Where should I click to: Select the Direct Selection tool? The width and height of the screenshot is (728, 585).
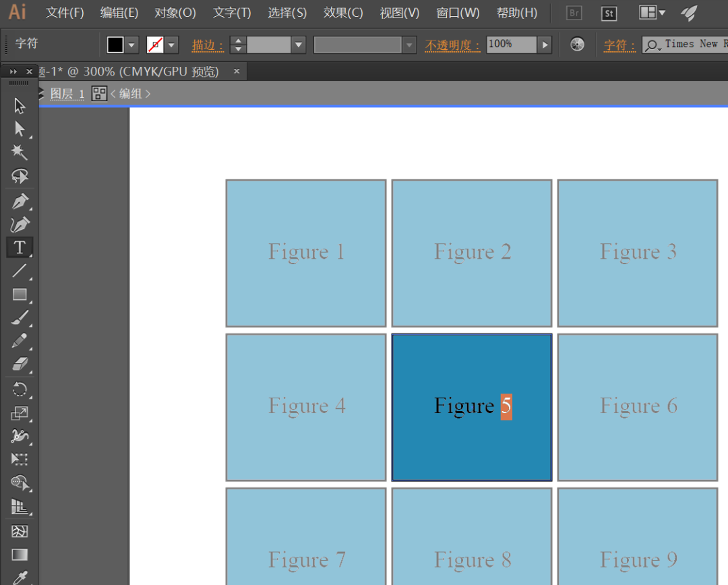(20, 129)
